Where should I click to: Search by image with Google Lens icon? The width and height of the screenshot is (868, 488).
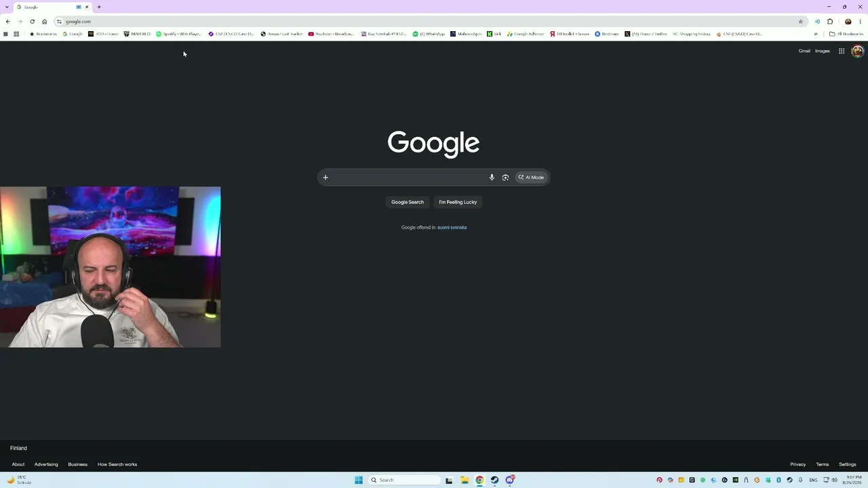[x=505, y=178]
